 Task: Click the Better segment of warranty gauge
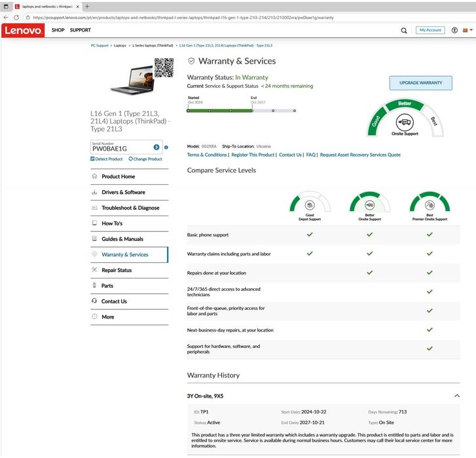[x=405, y=104]
